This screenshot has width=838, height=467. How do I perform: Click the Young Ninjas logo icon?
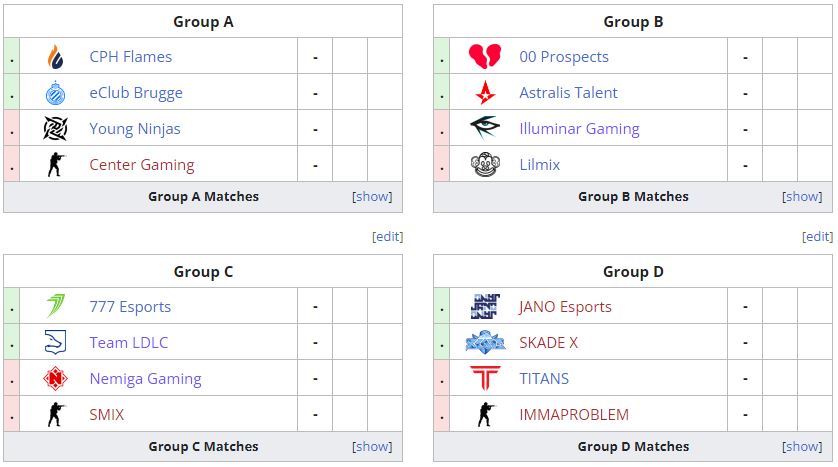click(x=55, y=129)
